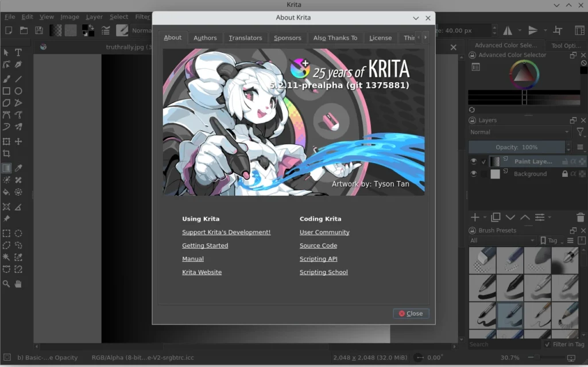Open the User Community link
This screenshot has height=367, width=588.
coord(324,232)
